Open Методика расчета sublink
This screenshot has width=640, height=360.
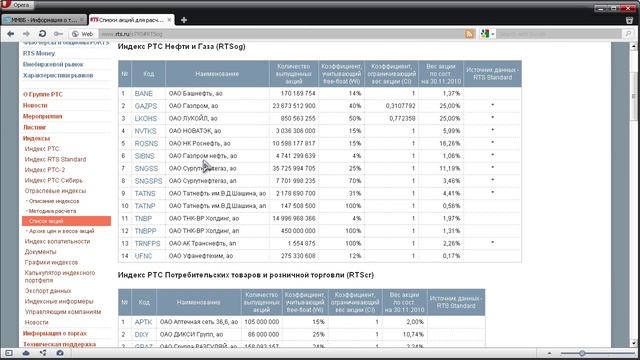51,211
